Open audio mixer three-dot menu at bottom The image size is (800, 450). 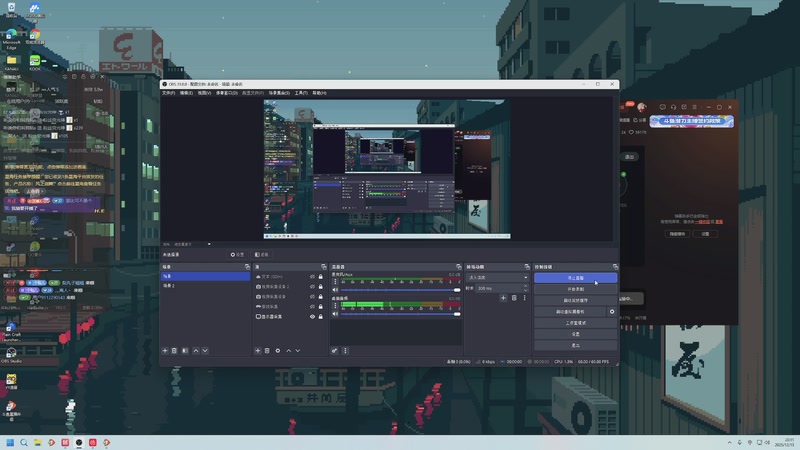345,351
